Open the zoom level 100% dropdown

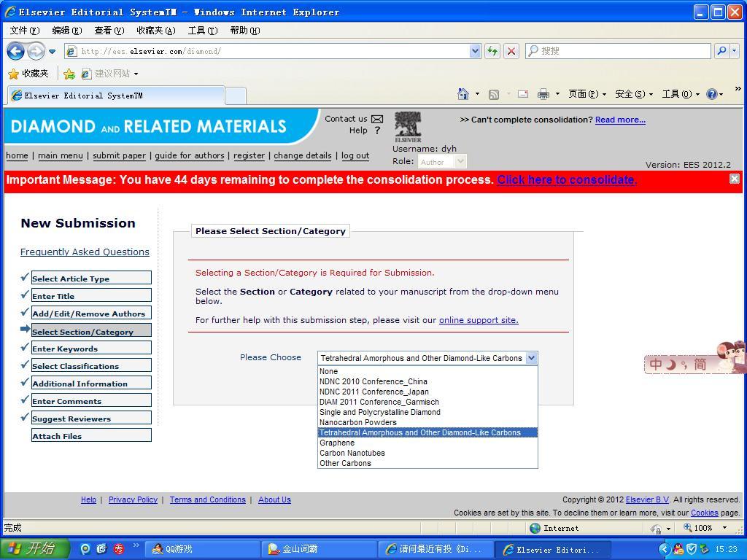[x=724, y=528]
